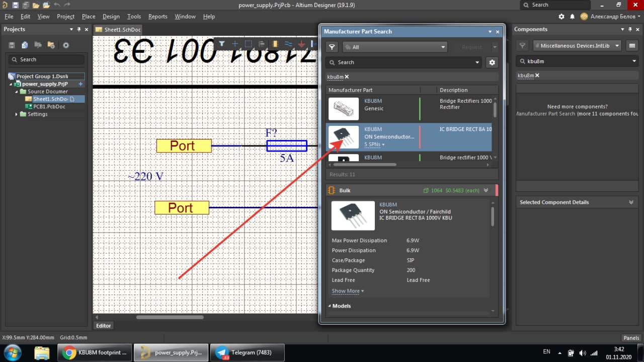Open the File menu

pos(9,17)
